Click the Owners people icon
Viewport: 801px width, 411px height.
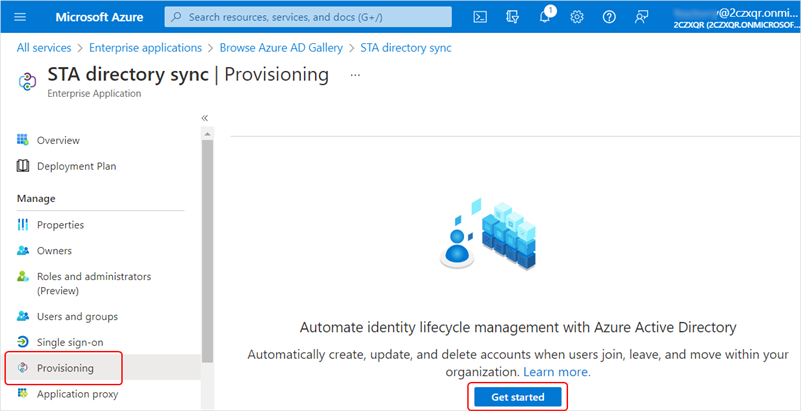(22, 251)
